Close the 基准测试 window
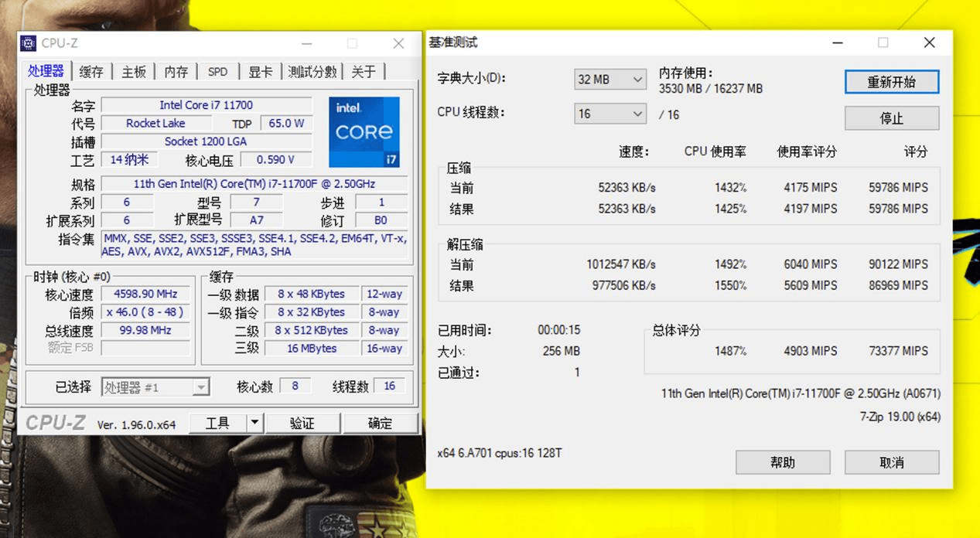Image resolution: width=980 pixels, height=538 pixels. [929, 43]
